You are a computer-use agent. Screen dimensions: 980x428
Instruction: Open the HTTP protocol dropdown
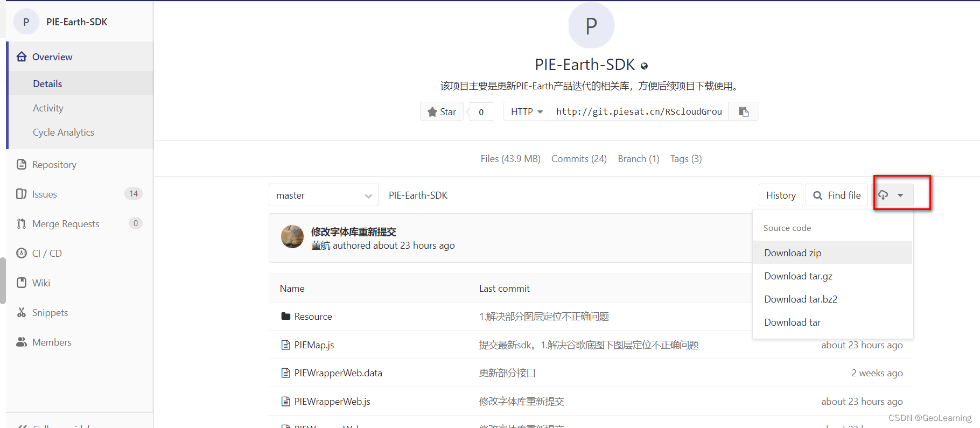526,111
